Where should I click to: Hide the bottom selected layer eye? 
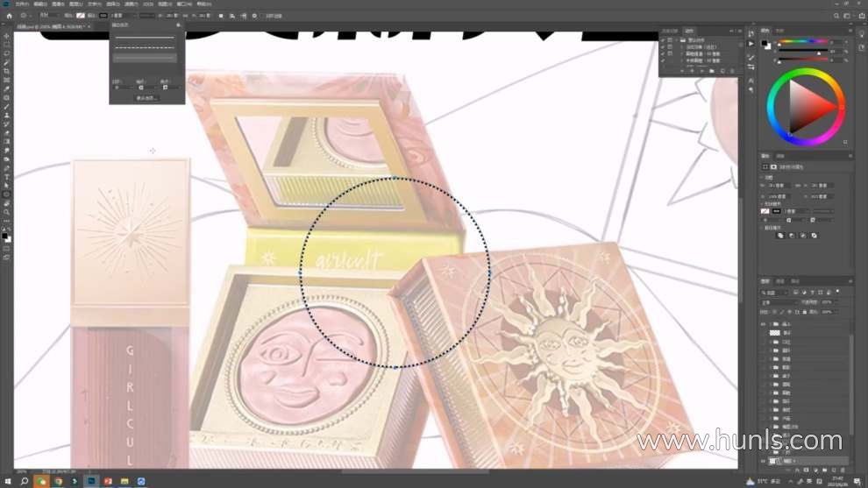click(763, 461)
